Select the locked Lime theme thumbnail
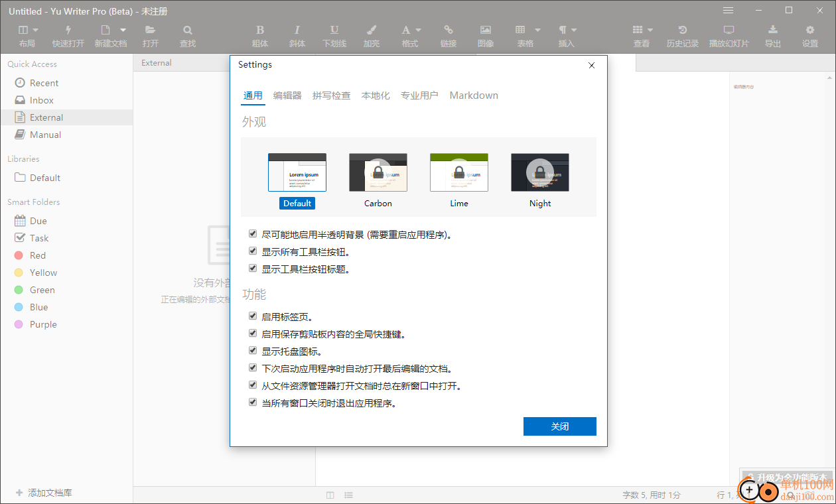Screen dimensions: 836x504 coord(459,172)
